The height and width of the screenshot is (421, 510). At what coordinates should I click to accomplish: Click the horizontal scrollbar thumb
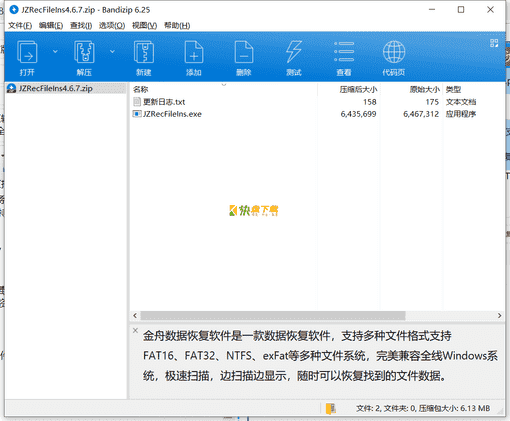(273, 315)
